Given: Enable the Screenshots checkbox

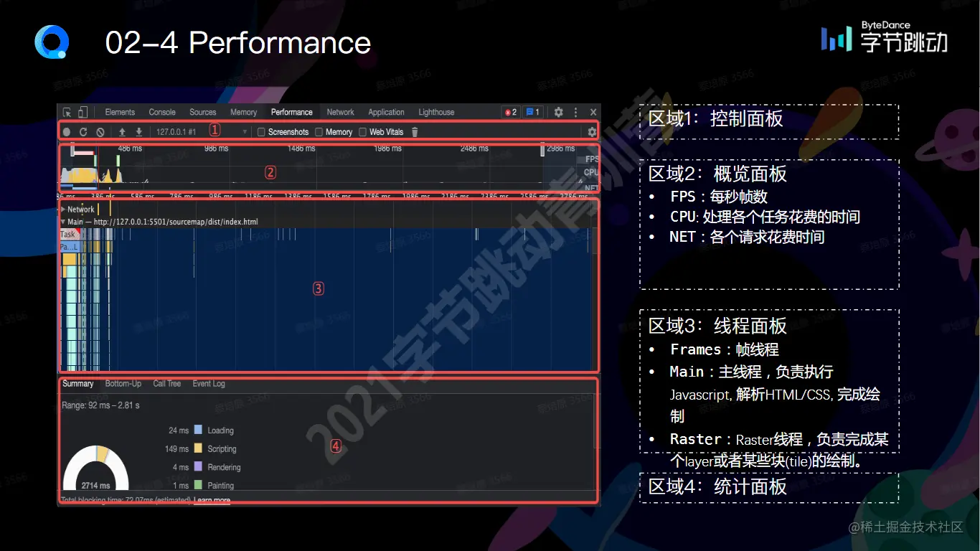Looking at the screenshot, I should tap(262, 132).
